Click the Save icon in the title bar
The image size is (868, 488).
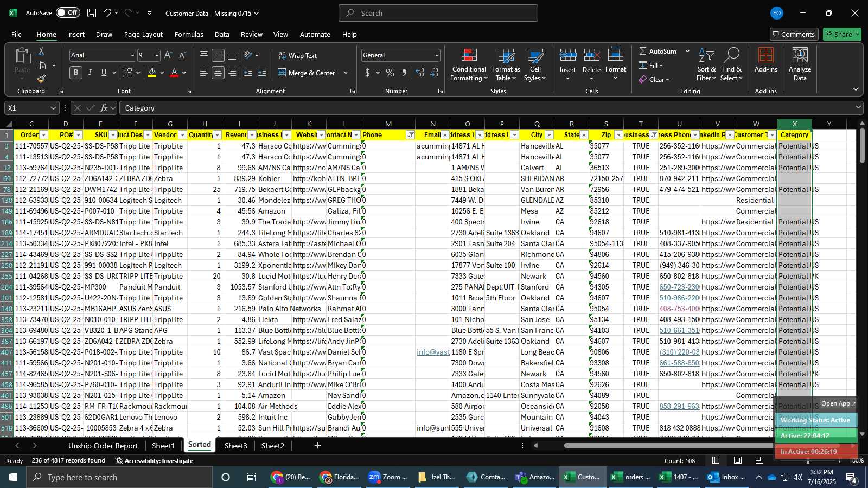pyautogui.click(x=92, y=13)
